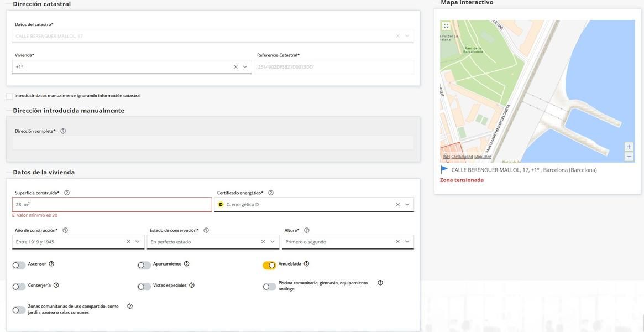Click help icon next to Amueblada
Viewport: 644px width, 332px height.
[306, 264]
